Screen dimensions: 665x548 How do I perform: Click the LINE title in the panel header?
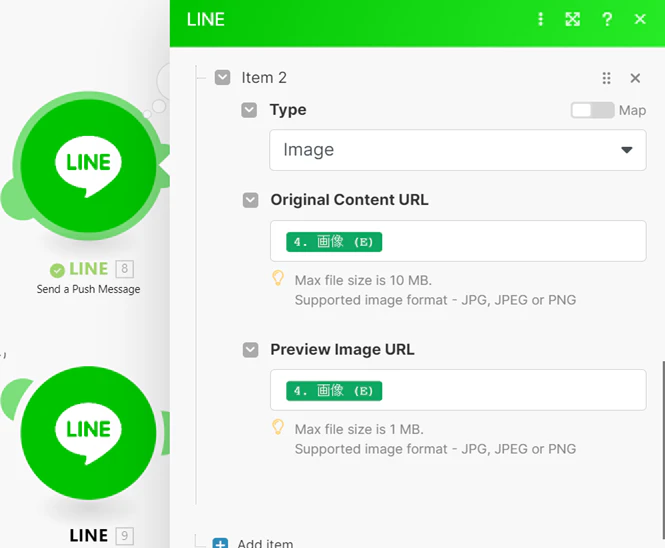click(x=206, y=20)
